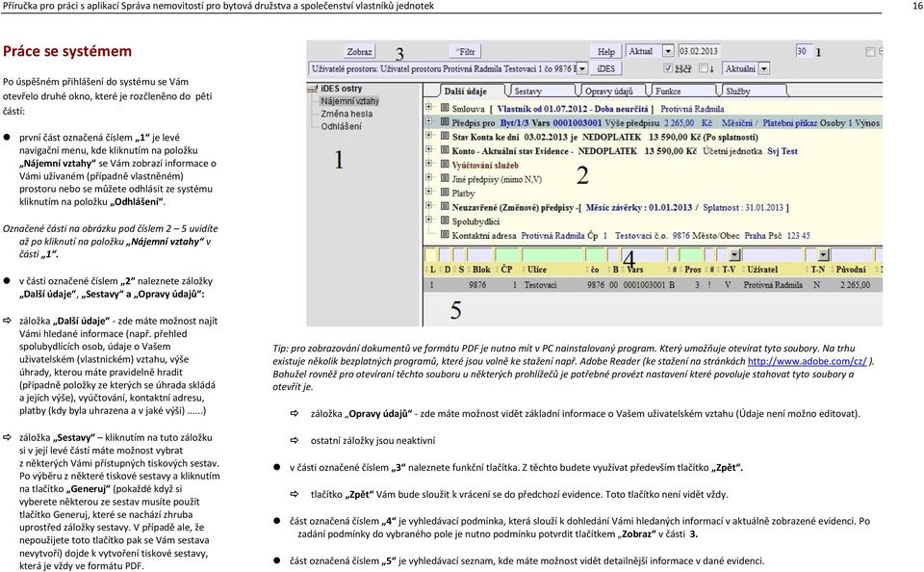The height and width of the screenshot is (572, 924).
Task: Click the filter field above Uživatel column
Action: [x=773, y=255]
